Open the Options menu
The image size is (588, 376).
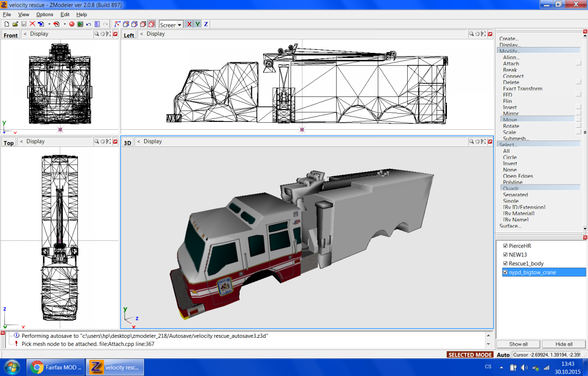45,15
